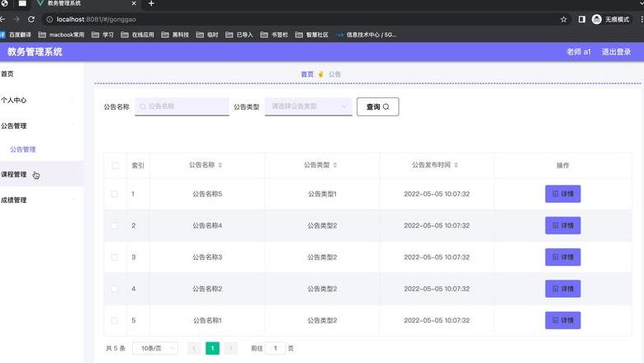The height and width of the screenshot is (363, 644).
Task: Open 详情 for 公告名称4
Action: pyautogui.click(x=563, y=225)
